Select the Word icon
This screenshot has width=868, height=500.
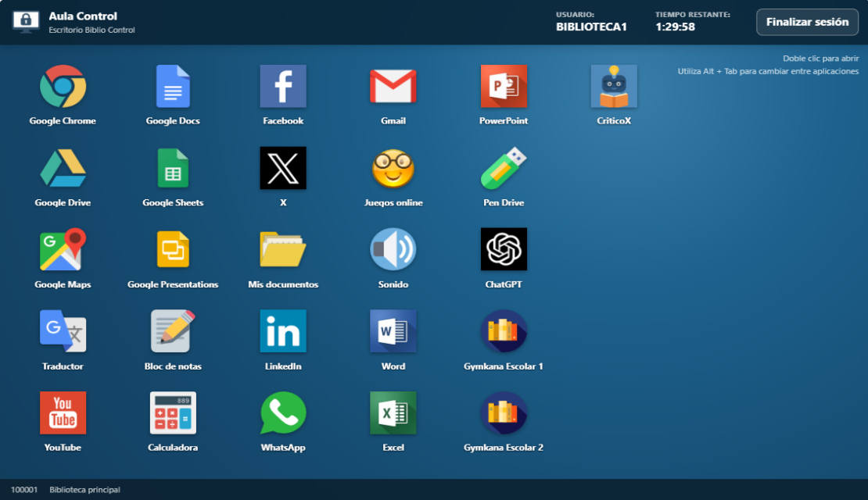(x=393, y=330)
